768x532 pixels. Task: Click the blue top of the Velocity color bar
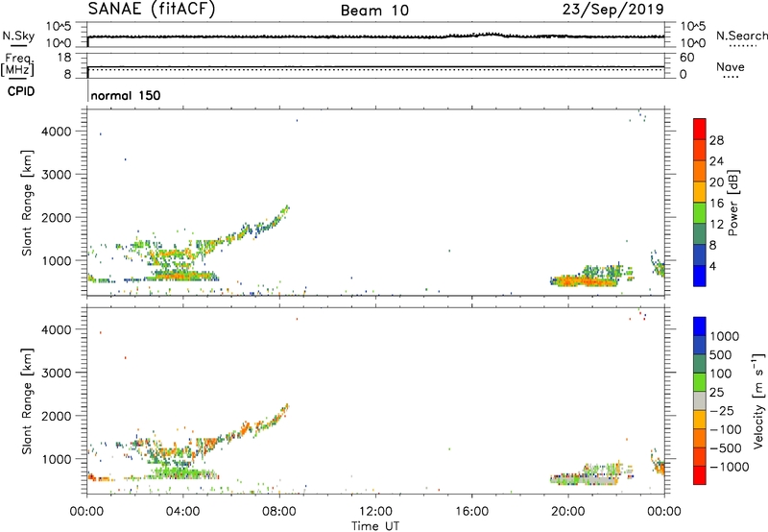[x=700, y=326]
